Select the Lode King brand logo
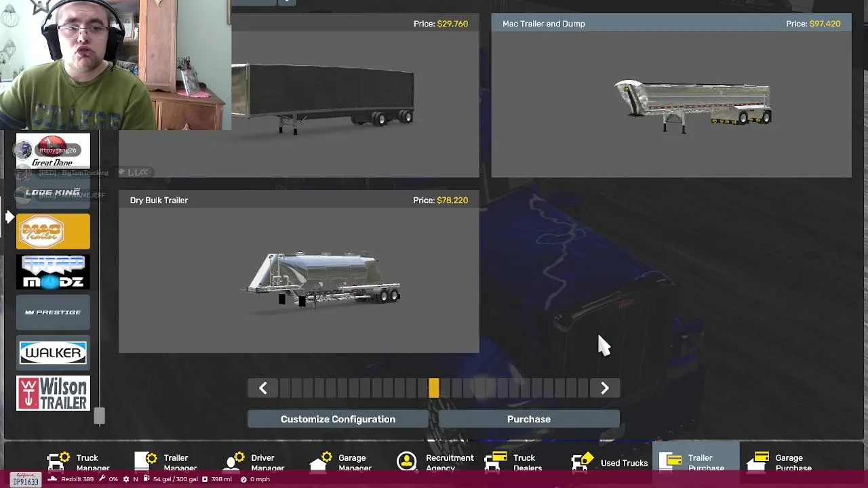The image size is (868, 488). 53,192
